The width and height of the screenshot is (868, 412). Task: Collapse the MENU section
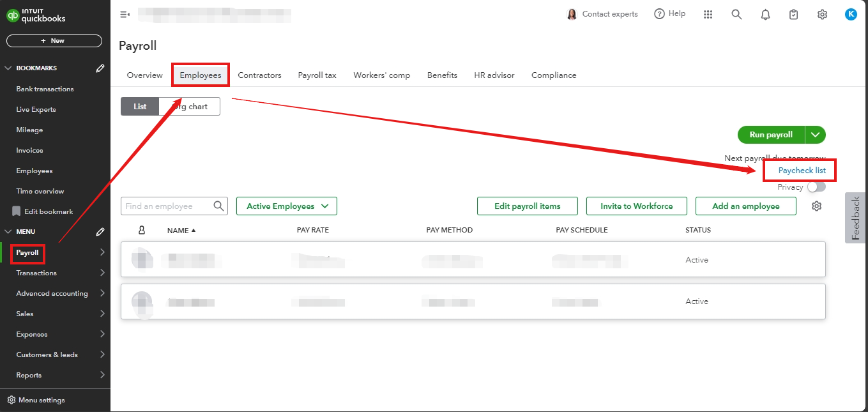pos(8,231)
